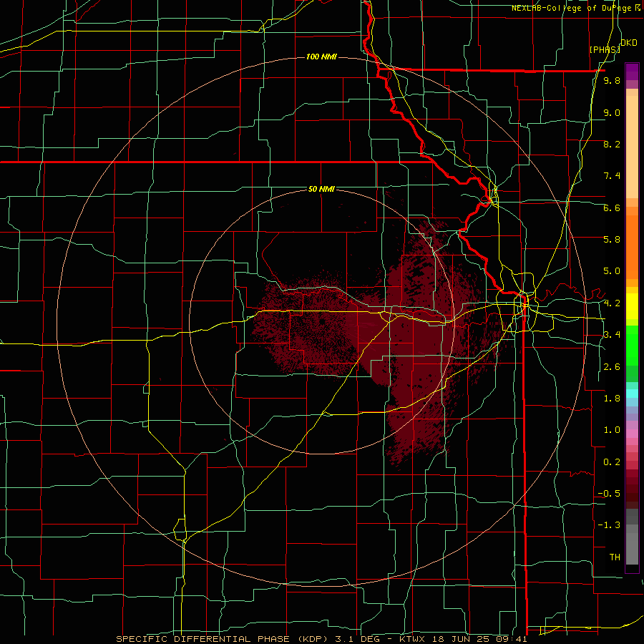Click the "OKD" label near the scale

[x=629, y=43]
